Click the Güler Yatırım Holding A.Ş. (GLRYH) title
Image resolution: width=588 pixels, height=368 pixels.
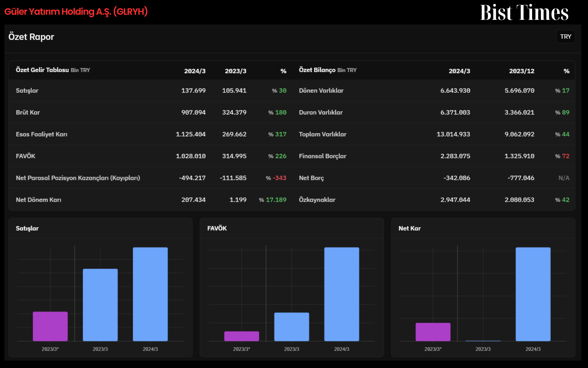coord(76,12)
